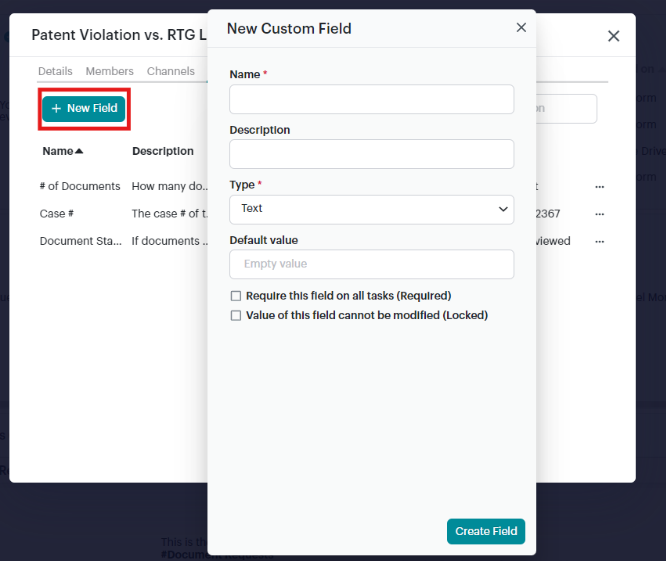Screen dimensions: 666x561
Task: Click the Default value Empty value field
Action: point(371,264)
